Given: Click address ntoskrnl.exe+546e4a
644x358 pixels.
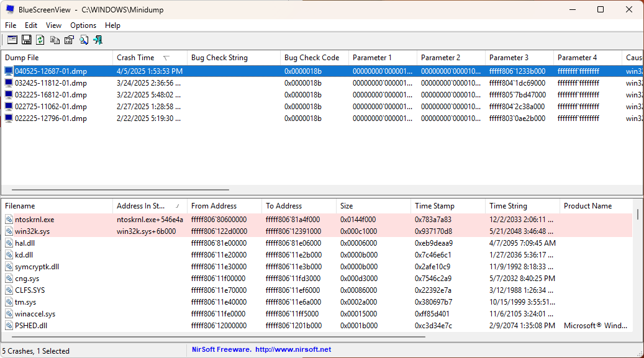Looking at the screenshot, I should (150, 220).
